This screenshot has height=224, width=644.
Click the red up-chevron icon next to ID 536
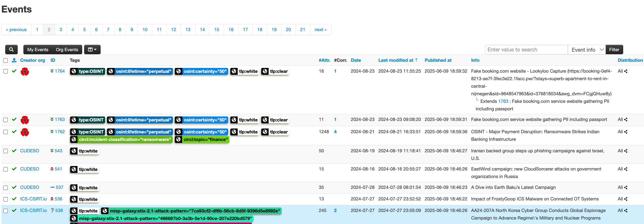point(52,199)
